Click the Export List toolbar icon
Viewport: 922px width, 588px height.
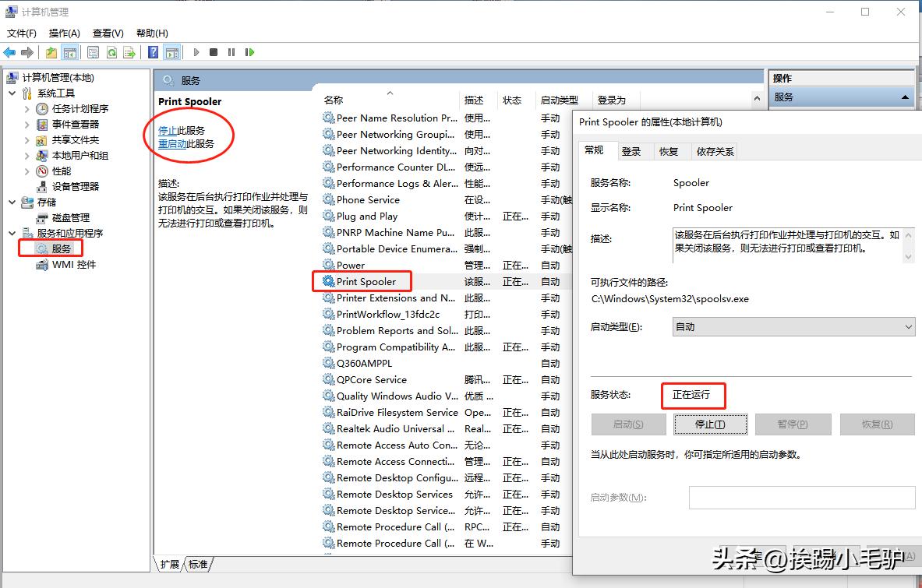click(129, 52)
